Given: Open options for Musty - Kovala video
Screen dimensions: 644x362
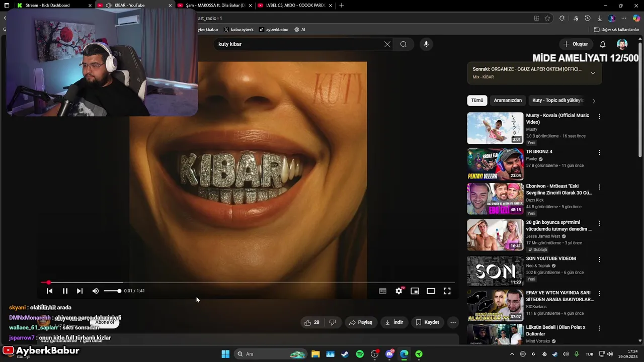Looking at the screenshot, I should click(599, 116).
